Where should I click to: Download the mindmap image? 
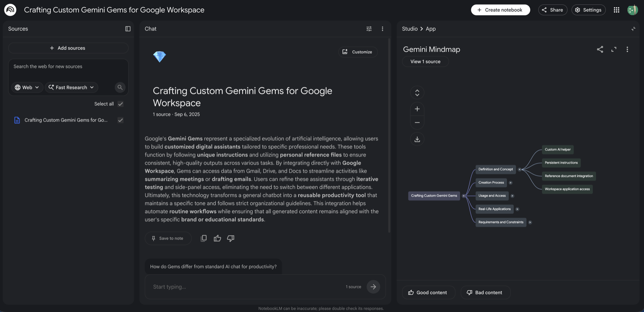point(417,139)
